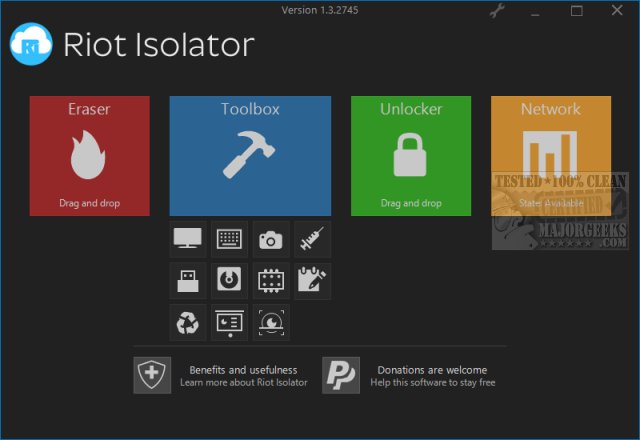The image size is (640, 440).
Task: Open the keyboard tool icon
Action: click(x=229, y=239)
